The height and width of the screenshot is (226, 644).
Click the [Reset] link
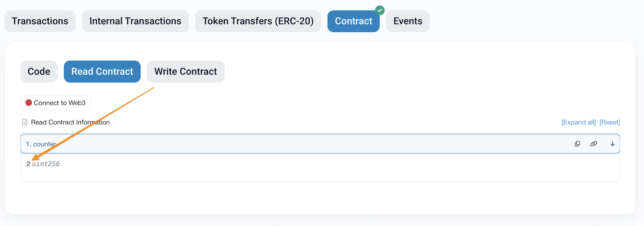(x=610, y=122)
